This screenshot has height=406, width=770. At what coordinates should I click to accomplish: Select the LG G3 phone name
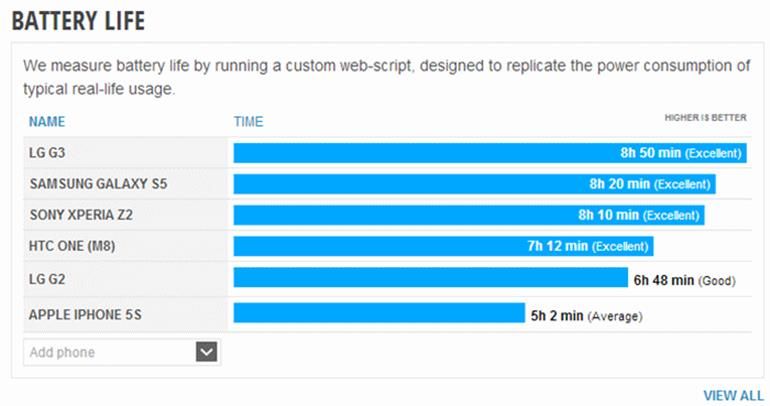pos(48,153)
